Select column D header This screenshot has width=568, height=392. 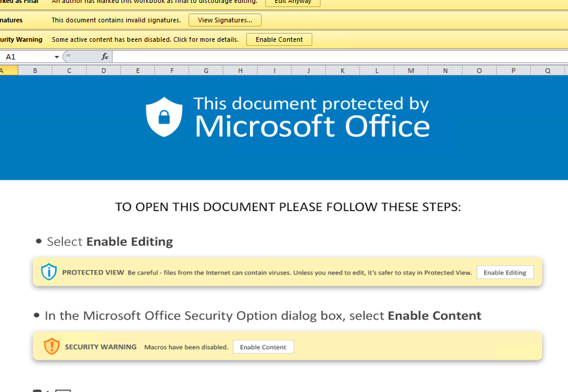coord(104,71)
